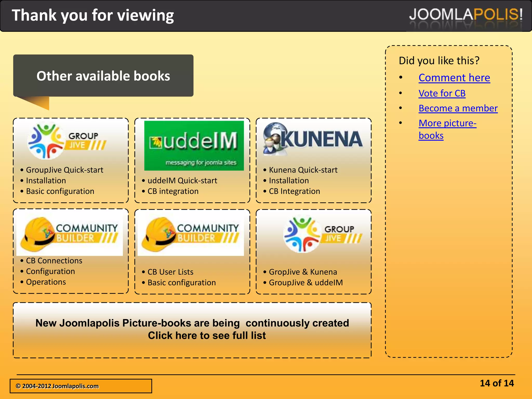Select uddeIM Quick-start bullet text
The height and width of the screenshot is (399, 532).
[182, 181]
